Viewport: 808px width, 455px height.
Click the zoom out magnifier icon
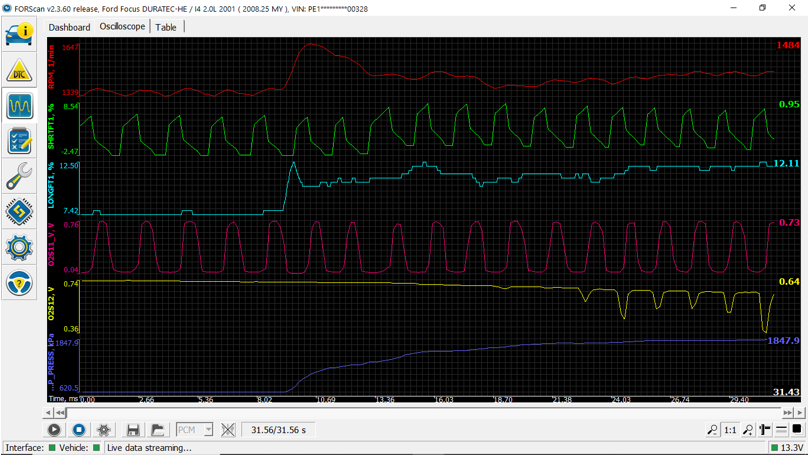pos(712,430)
